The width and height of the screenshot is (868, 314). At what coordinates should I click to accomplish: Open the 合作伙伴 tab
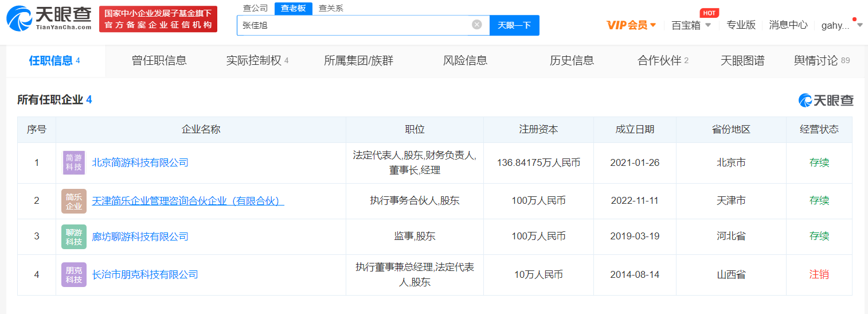point(663,61)
